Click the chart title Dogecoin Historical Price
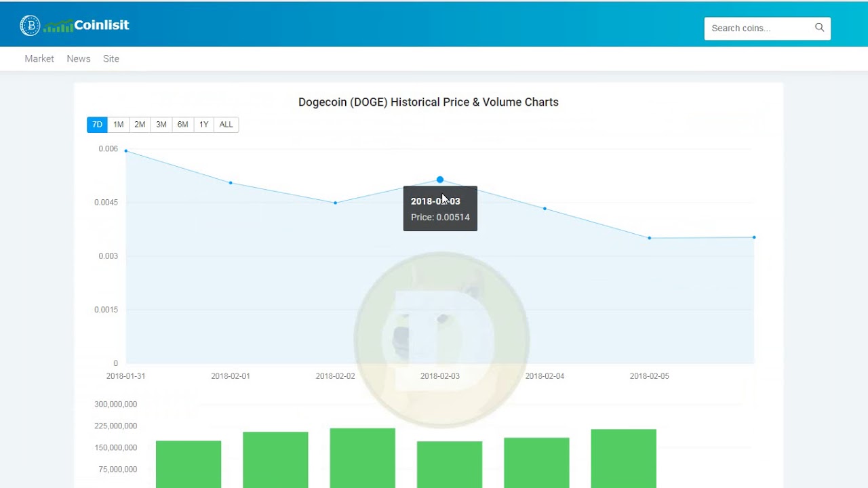Viewport: 868px width, 488px height. [429, 102]
